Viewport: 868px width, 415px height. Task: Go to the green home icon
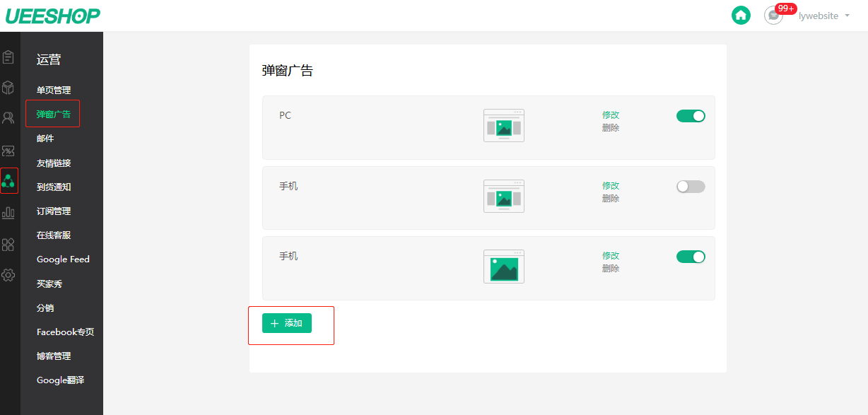tap(741, 15)
